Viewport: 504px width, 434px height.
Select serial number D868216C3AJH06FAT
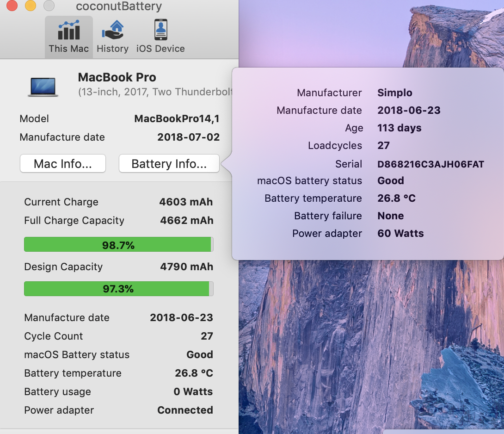(x=431, y=164)
